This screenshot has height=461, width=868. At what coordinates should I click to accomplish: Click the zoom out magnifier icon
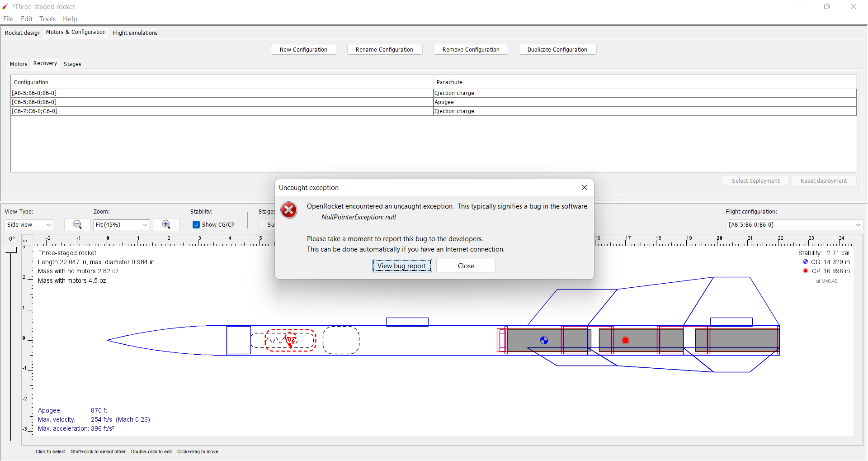pyautogui.click(x=77, y=224)
